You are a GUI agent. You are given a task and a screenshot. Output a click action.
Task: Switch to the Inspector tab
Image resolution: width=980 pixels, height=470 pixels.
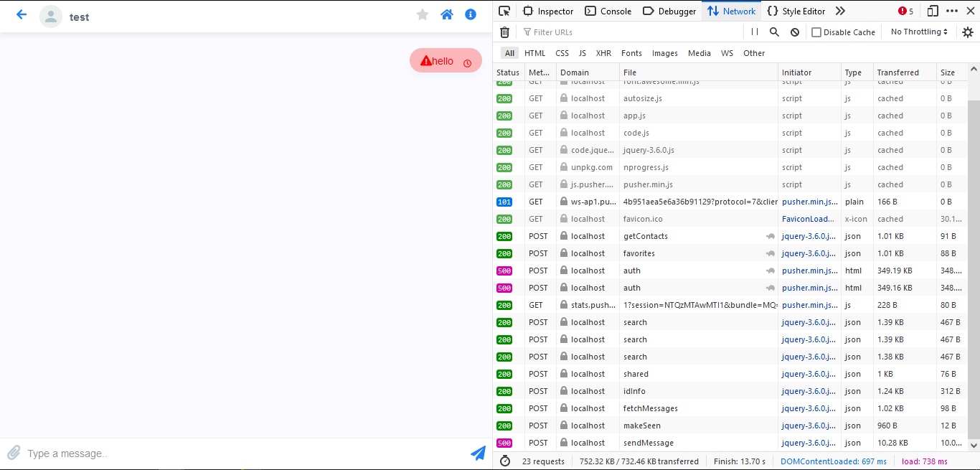548,11
